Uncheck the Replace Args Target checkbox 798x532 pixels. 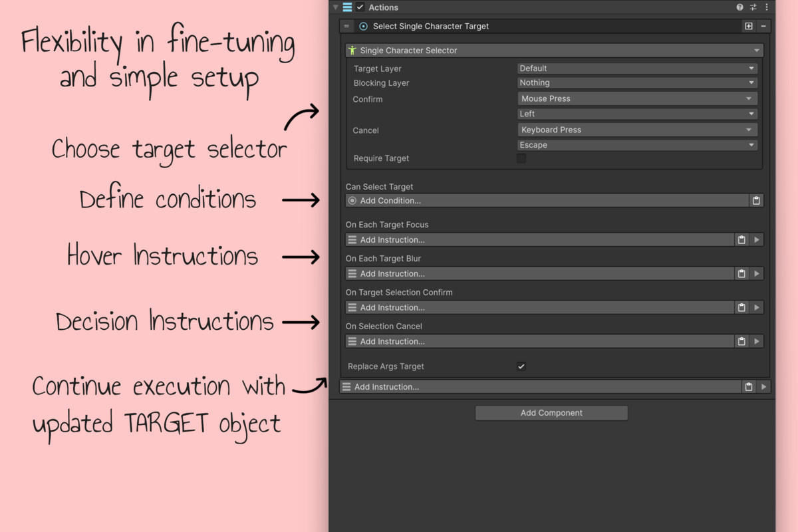click(x=521, y=366)
